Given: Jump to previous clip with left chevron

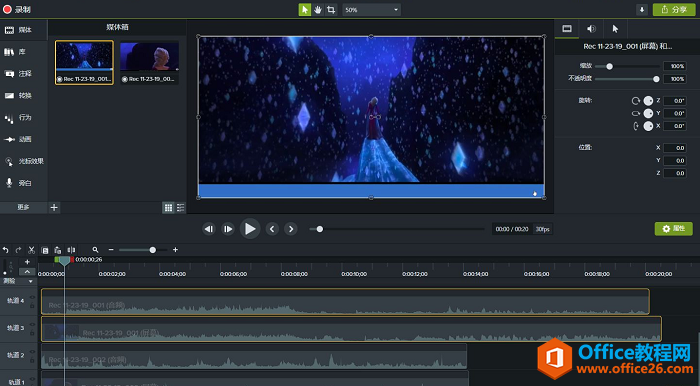Looking at the screenshot, I should pyautogui.click(x=272, y=229).
